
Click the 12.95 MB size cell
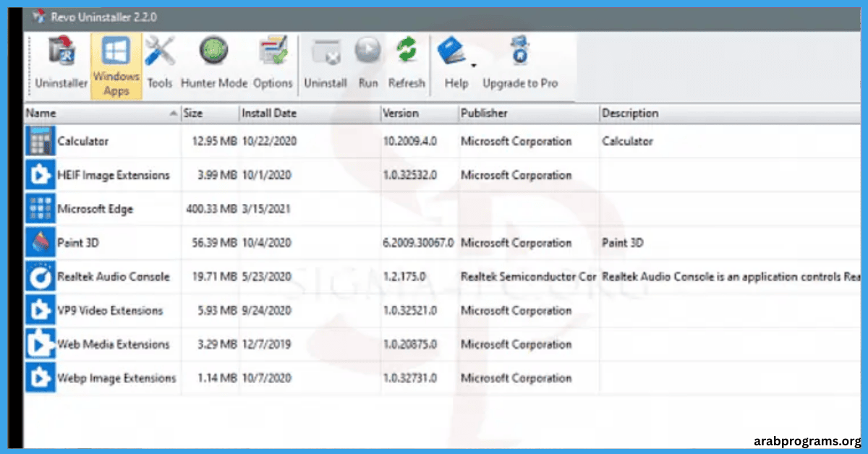pyautogui.click(x=215, y=142)
